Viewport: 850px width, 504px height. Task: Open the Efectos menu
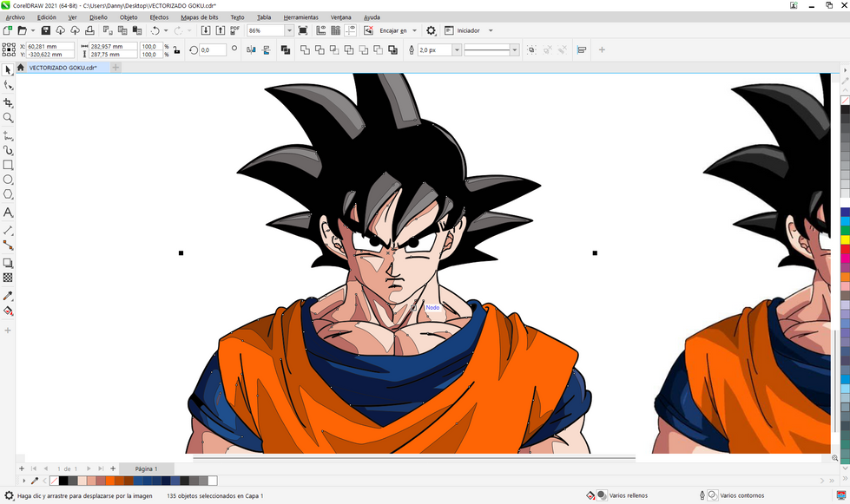coord(160,17)
